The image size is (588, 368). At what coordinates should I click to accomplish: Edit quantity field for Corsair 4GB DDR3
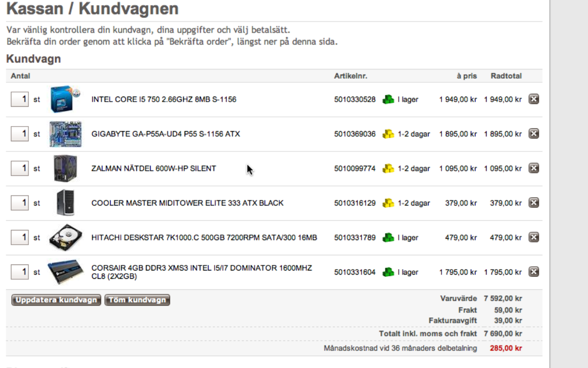coord(20,272)
